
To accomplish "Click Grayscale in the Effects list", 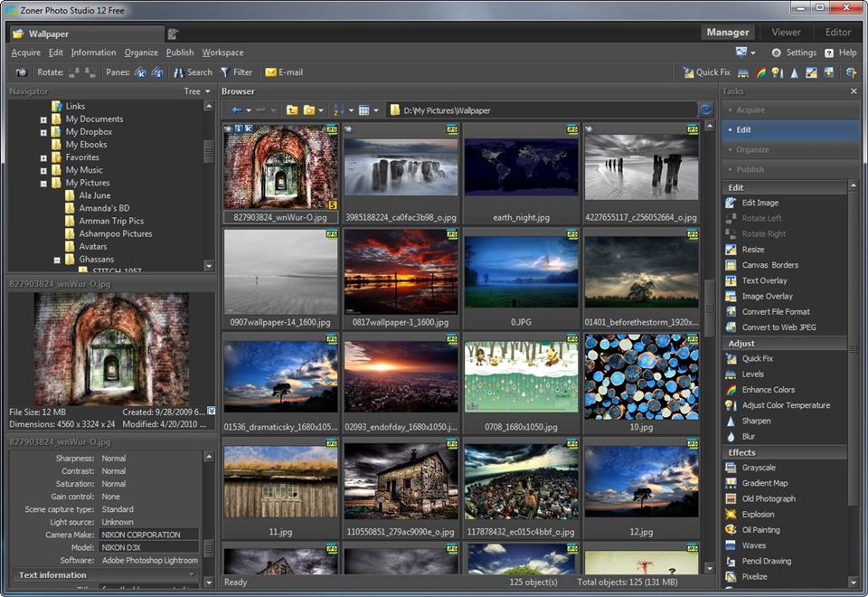I will click(x=759, y=468).
